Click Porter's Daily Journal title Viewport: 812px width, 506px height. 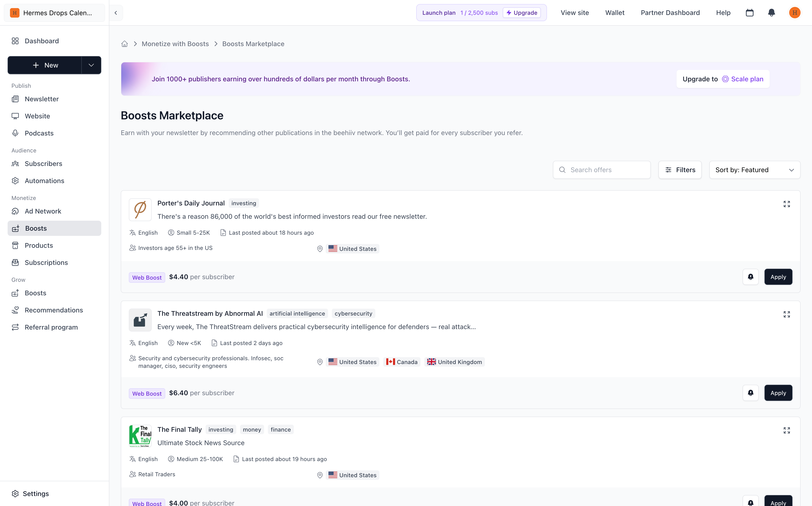(191, 203)
